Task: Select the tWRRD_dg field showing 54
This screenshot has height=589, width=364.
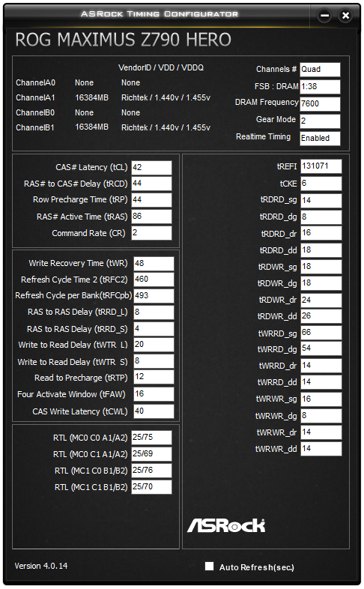Action: coord(321,348)
